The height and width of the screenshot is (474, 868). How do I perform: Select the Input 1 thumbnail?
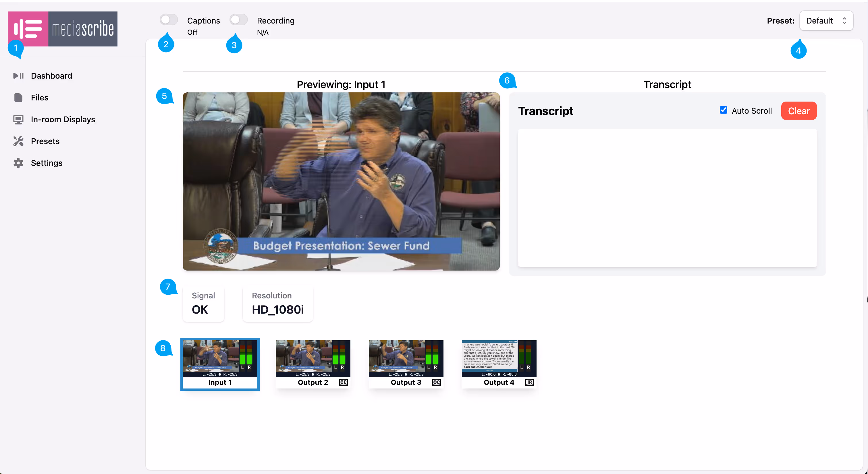click(220, 359)
